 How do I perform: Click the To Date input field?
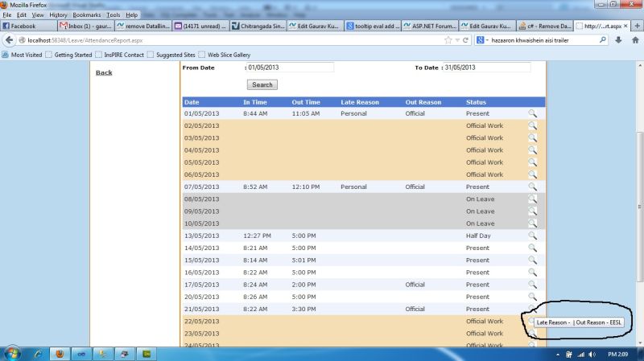point(487,68)
